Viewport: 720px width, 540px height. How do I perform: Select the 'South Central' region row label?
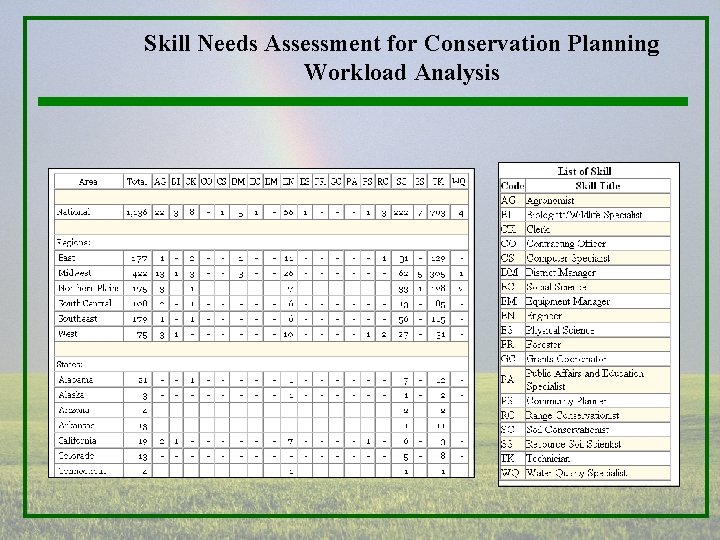(x=85, y=304)
